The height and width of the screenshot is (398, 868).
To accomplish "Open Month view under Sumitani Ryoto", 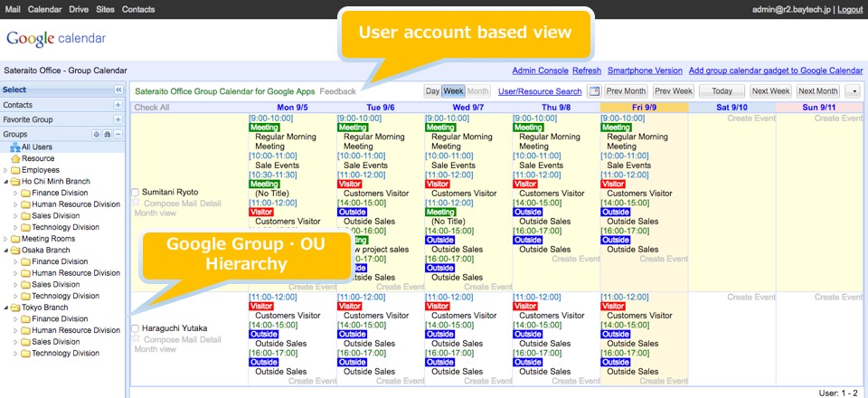I will coord(155,213).
